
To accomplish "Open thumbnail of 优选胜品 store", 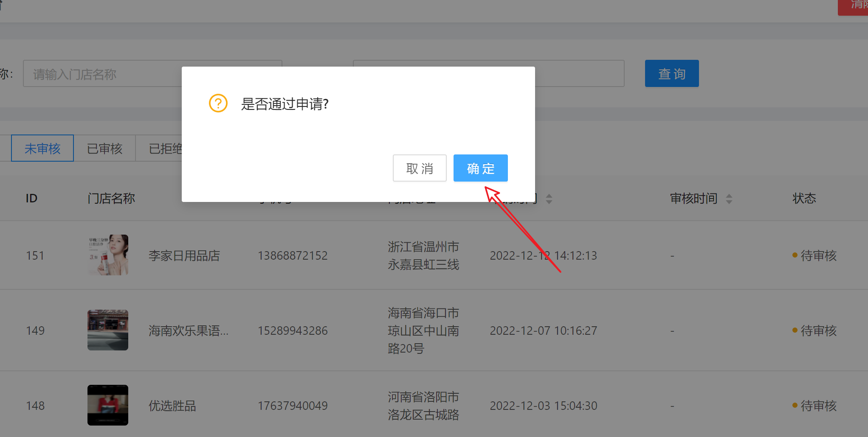I will point(108,405).
